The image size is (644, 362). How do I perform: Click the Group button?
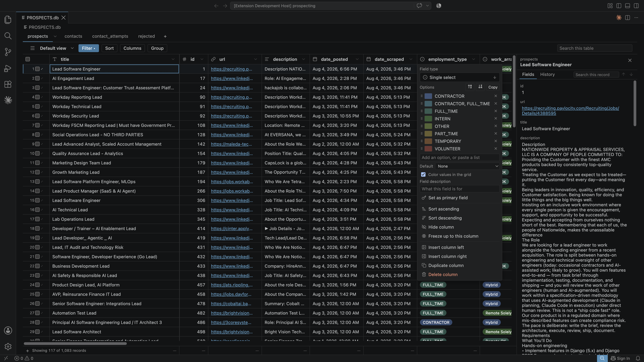[157, 48]
